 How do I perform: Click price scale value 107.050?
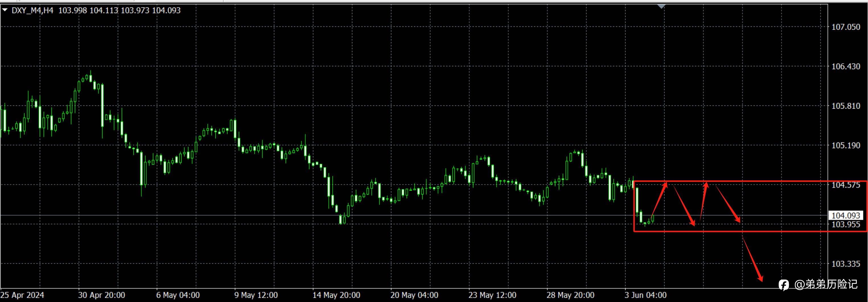click(846, 27)
